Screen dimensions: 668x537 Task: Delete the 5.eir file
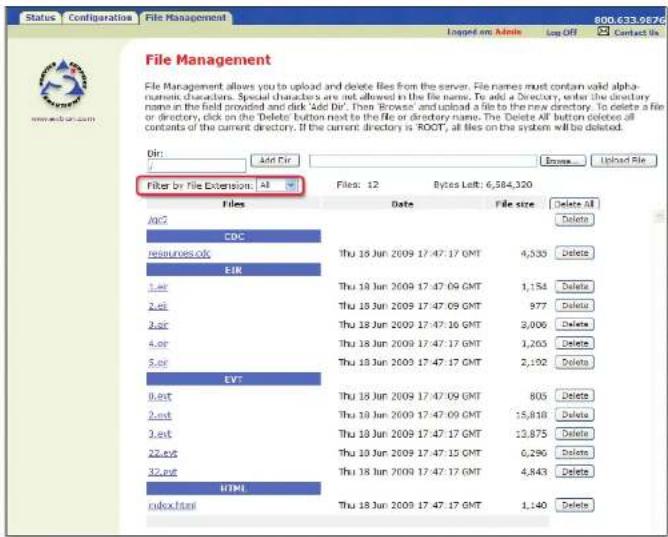tap(575, 362)
